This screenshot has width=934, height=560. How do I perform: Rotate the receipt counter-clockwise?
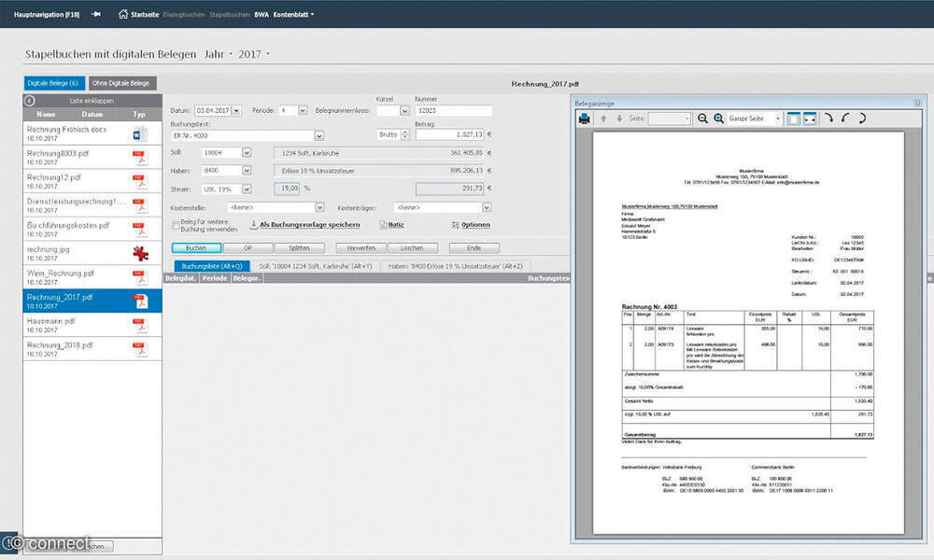[x=846, y=119]
